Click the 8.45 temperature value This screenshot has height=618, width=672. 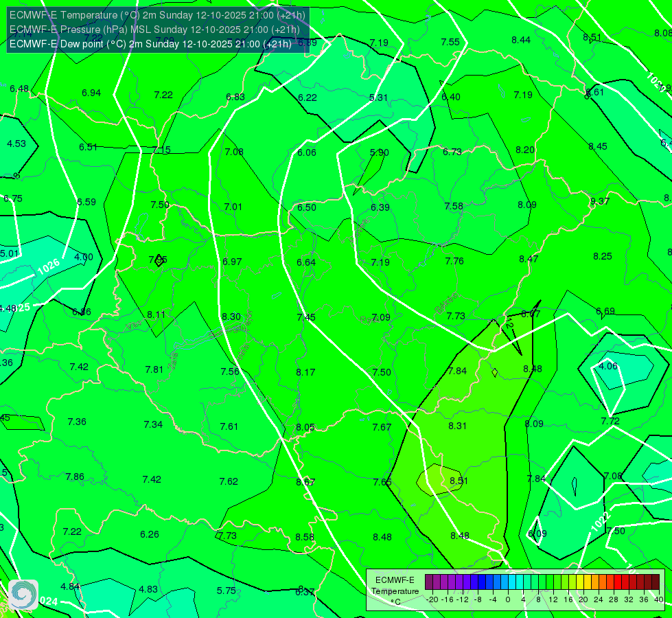point(598,147)
